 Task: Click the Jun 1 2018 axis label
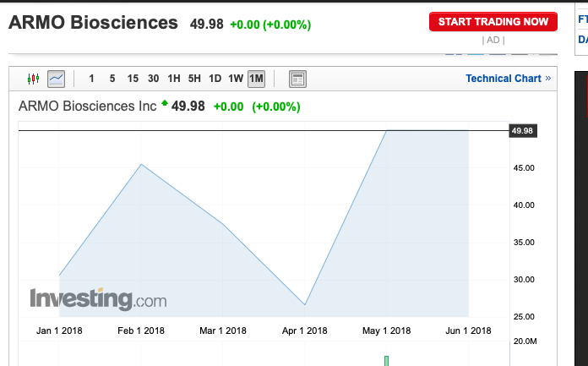tap(468, 330)
